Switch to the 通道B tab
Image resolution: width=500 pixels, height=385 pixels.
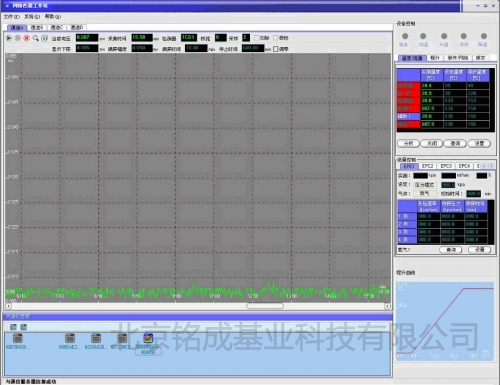(x=37, y=27)
